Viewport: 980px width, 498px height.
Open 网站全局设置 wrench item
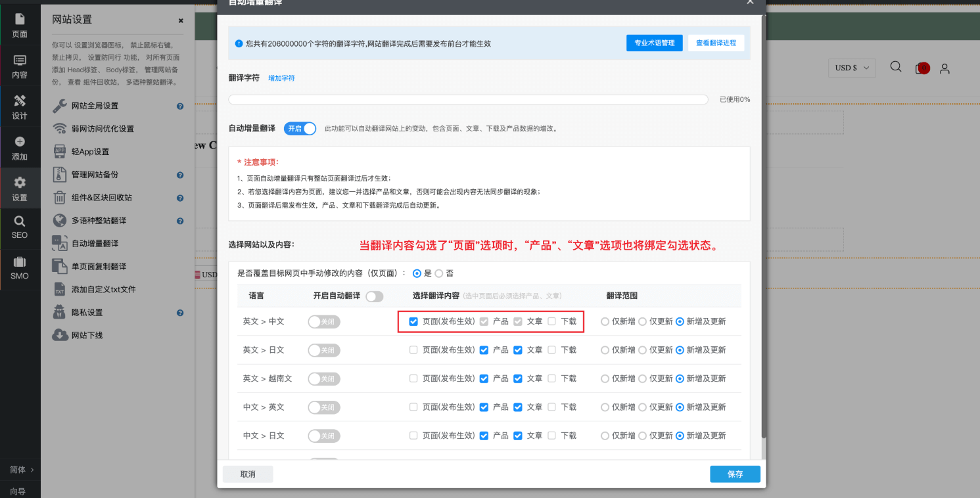95,106
